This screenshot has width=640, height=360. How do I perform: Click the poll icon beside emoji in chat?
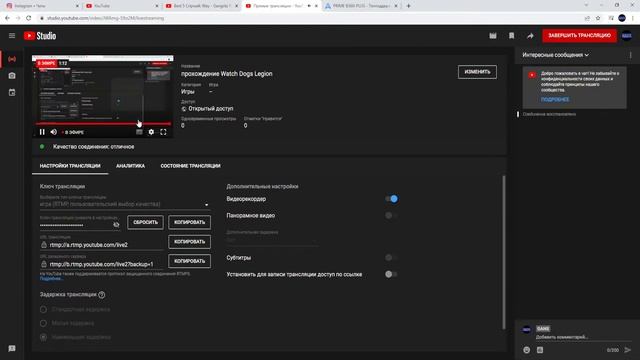[x=540, y=350]
